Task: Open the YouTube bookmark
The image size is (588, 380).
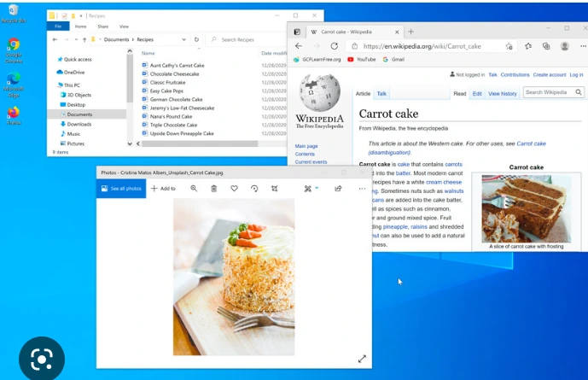Action: pos(362,59)
